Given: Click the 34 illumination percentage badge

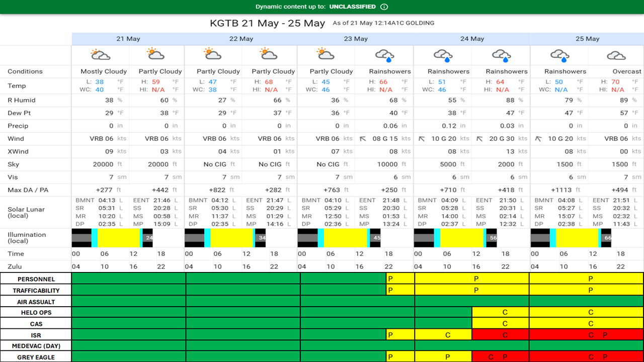Looking at the screenshot, I should pyautogui.click(x=262, y=238).
